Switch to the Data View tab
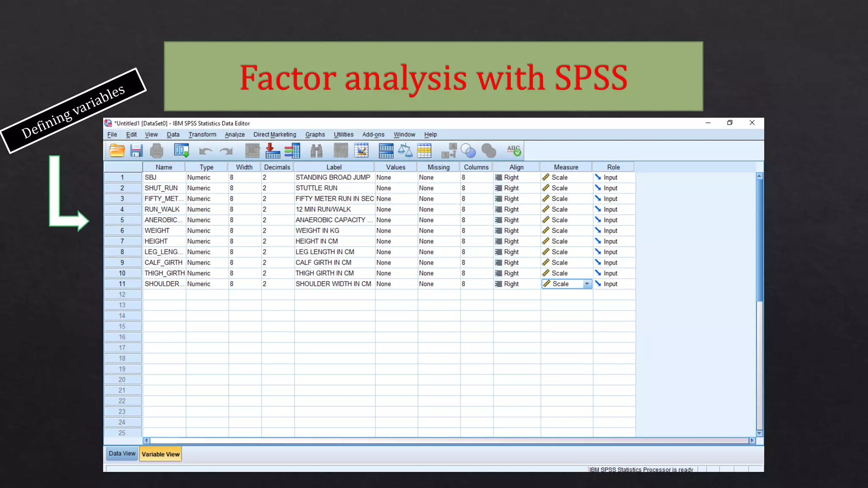The height and width of the screenshot is (488, 868). click(x=122, y=454)
